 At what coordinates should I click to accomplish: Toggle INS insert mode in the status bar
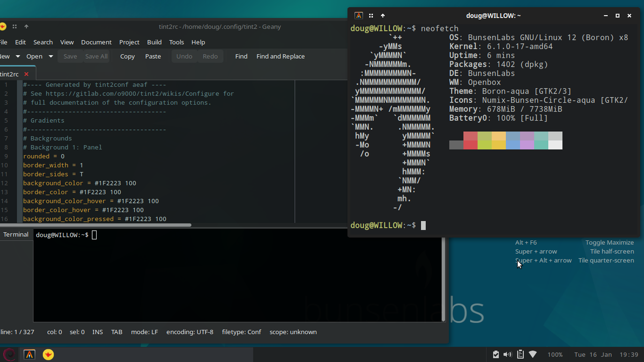tap(97, 332)
